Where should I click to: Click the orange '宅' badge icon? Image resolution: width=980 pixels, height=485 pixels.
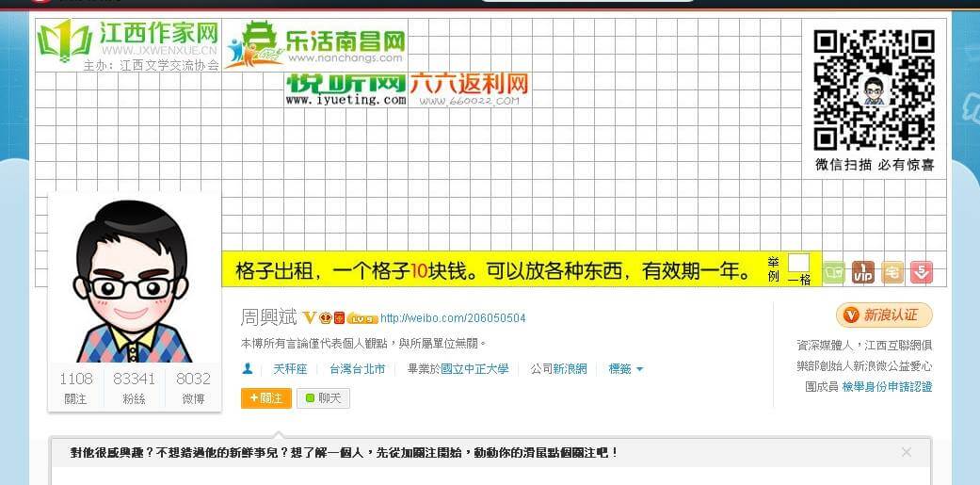click(892, 272)
